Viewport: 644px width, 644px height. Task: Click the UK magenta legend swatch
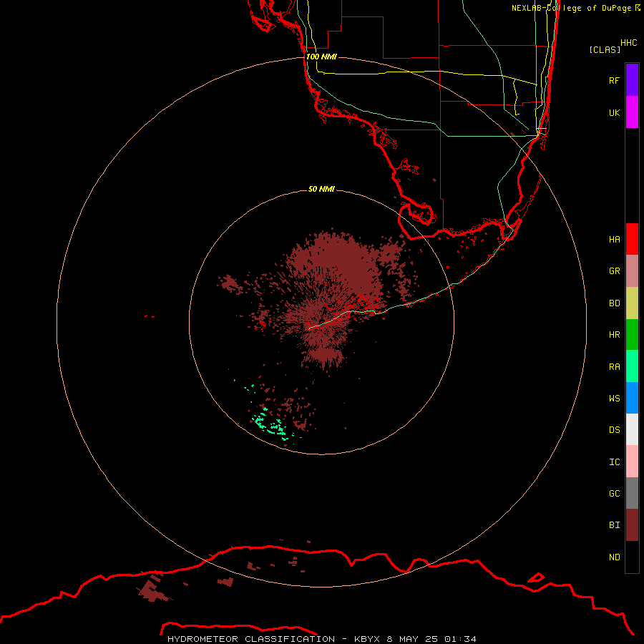click(632, 112)
